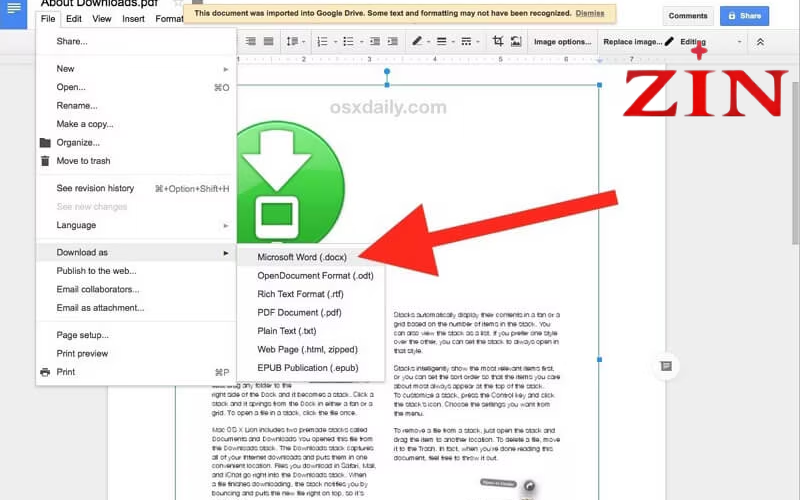The image size is (800, 500).
Task: Select the crop image tool
Action: point(498,41)
